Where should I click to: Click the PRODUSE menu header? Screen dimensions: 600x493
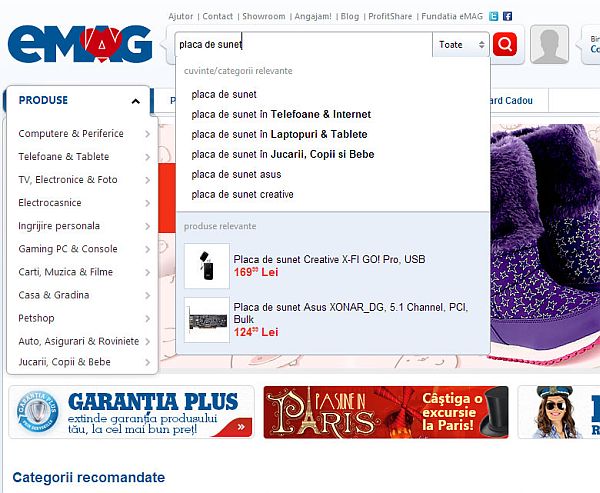click(x=78, y=100)
